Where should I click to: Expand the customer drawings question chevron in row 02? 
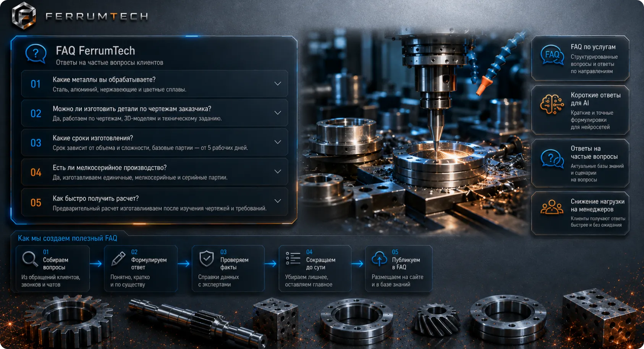tap(278, 113)
